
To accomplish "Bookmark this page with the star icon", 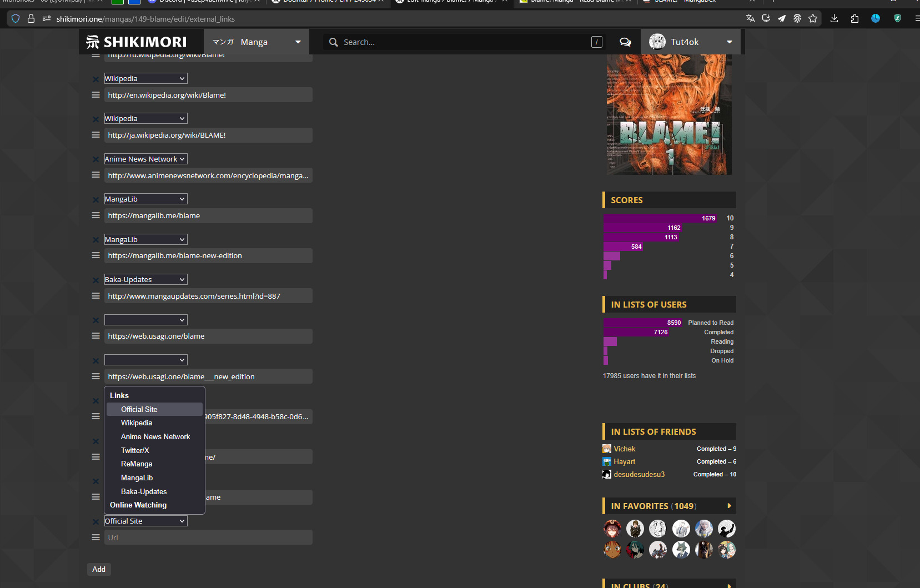I will point(813,18).
